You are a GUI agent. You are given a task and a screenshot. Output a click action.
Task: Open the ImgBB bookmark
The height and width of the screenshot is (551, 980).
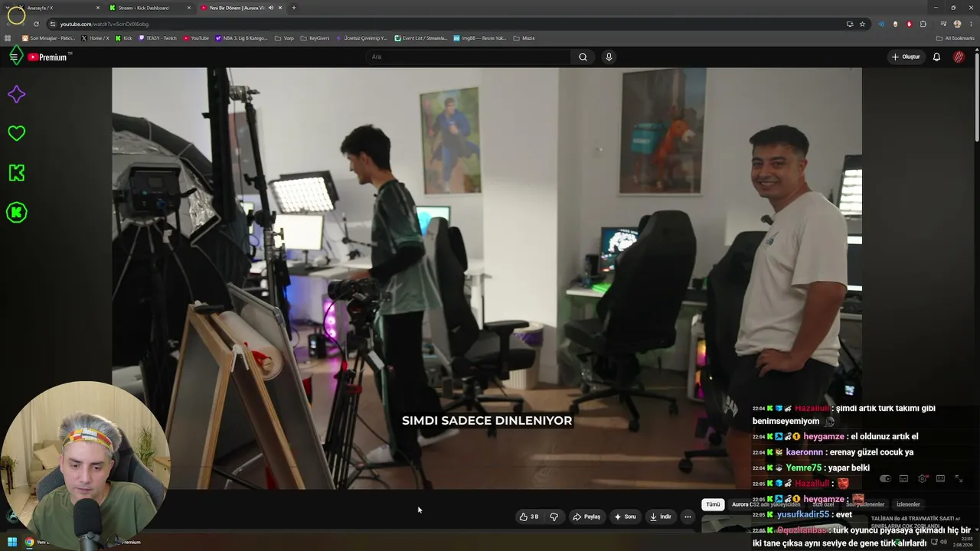(480, 38)
